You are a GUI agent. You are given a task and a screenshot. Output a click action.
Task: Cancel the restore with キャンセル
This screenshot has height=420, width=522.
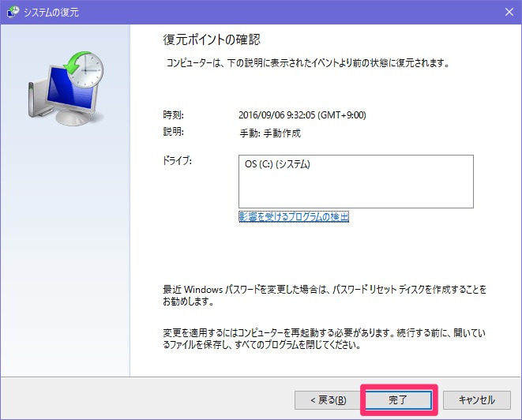click(x=477, y=400)
